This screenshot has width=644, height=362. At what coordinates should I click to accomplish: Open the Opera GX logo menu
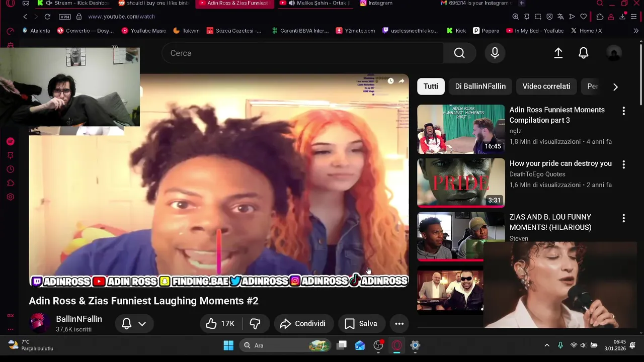(11, 3)
